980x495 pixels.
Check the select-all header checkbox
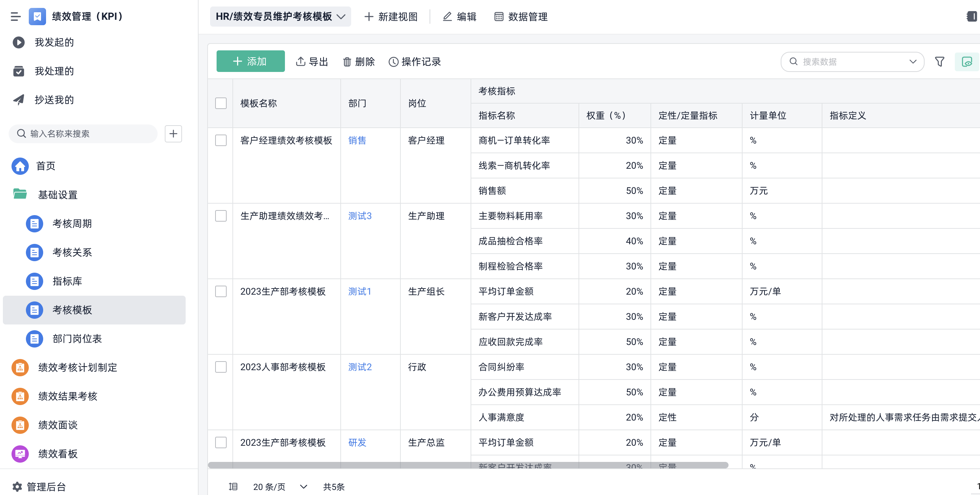(221, 103)
